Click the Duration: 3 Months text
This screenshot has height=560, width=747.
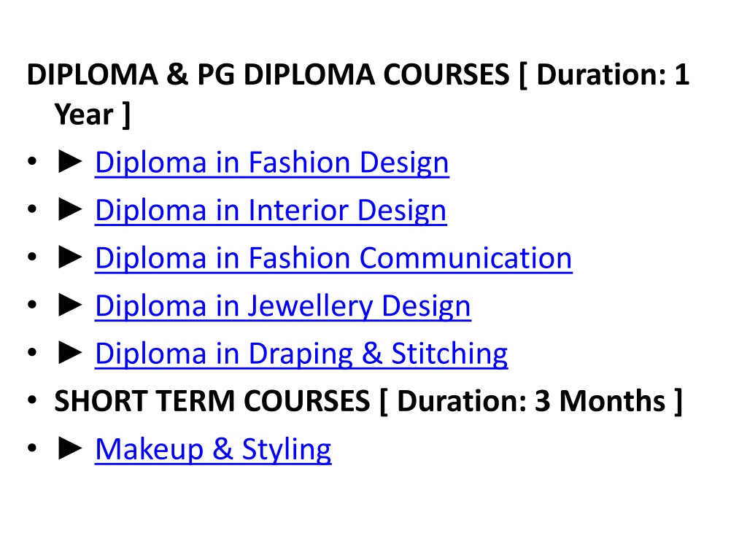pos(531,401)
